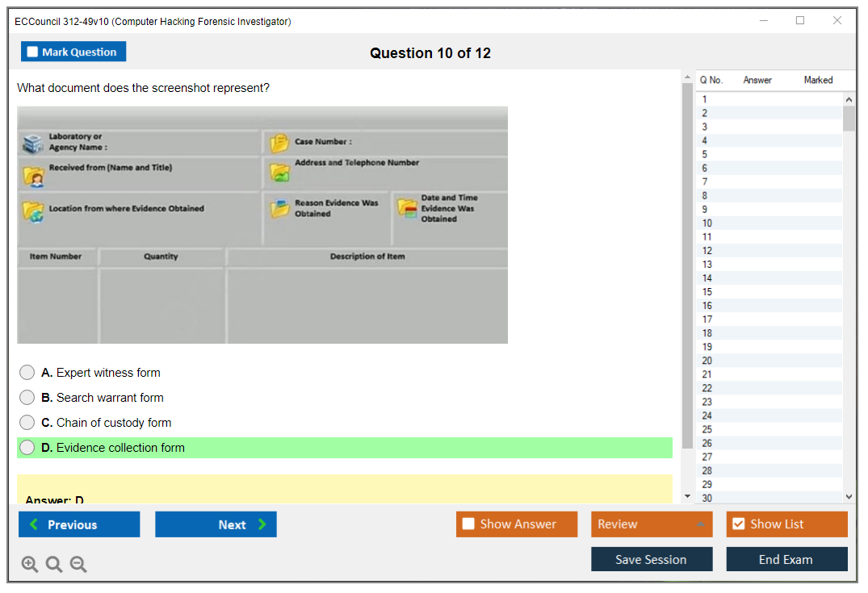Choose option C Chain of custody form

[27, 423]
